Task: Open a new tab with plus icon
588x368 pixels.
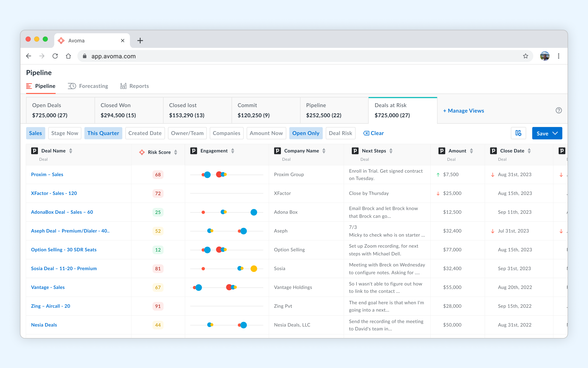Action: (140, 41)
